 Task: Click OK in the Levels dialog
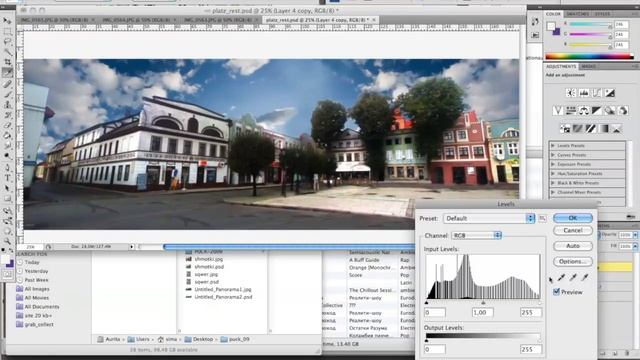(x=573, y=218)
